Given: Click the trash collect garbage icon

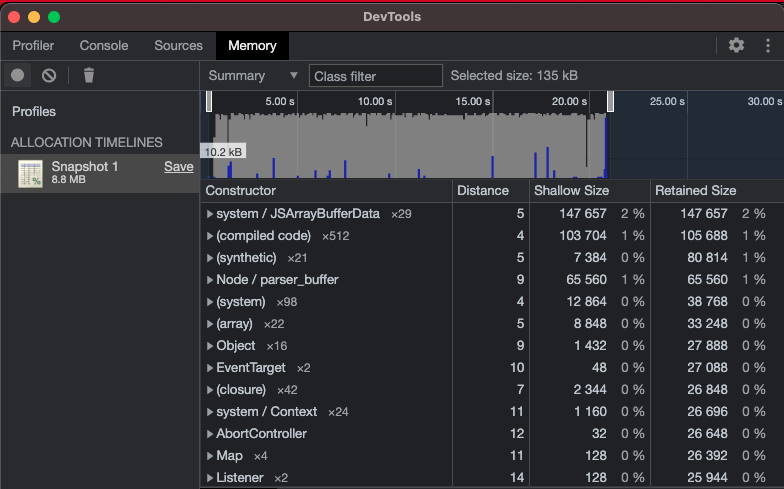Looking at the screenshot, I should pyautogui.click(x=89, y=75).
